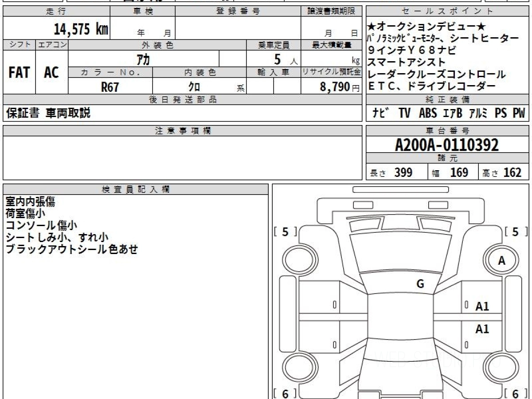
Task: Select the "注意事項欄" header
Action: click(183, 131)
